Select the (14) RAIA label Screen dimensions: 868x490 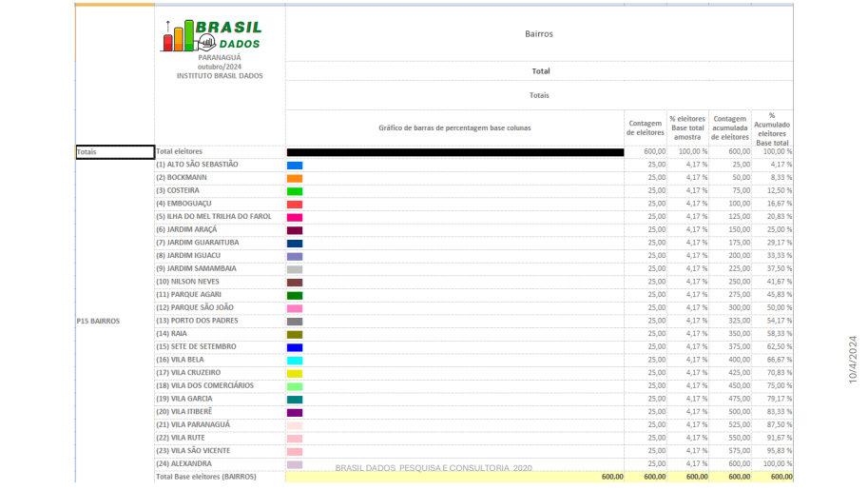tap(171, 334)
